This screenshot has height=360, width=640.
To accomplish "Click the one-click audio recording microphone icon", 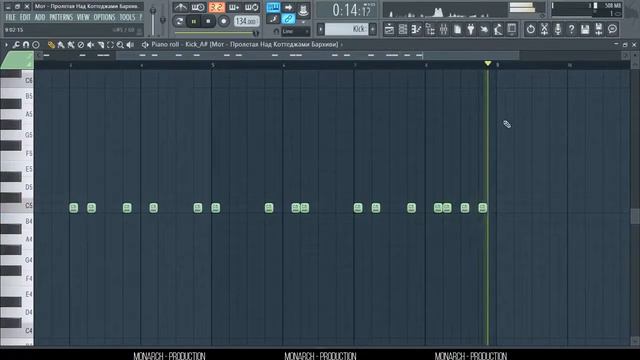I will (558, 29).
